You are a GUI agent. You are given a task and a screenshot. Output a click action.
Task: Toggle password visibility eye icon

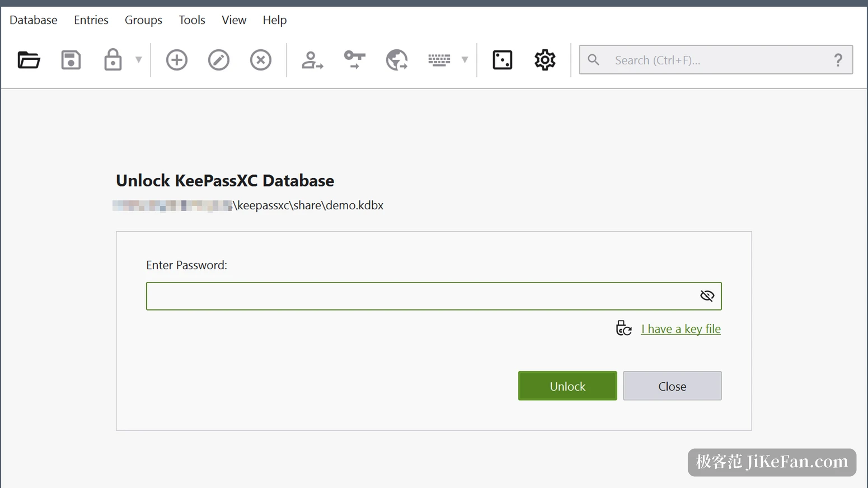pos(707,296)
